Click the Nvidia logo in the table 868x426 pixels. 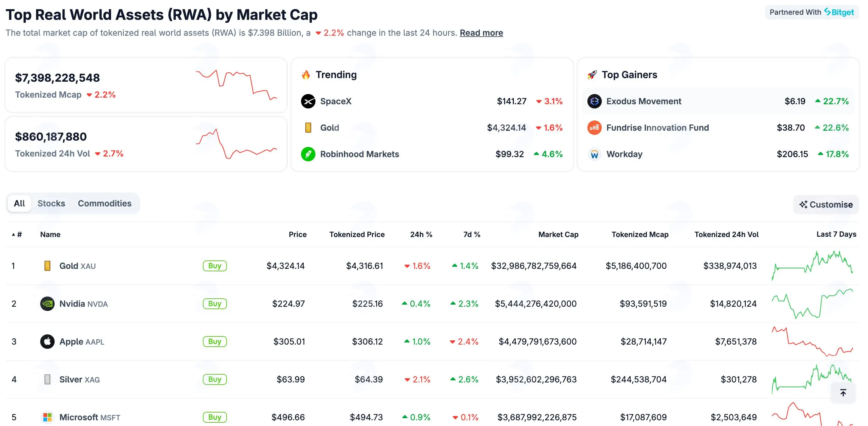tap(47, 303)
